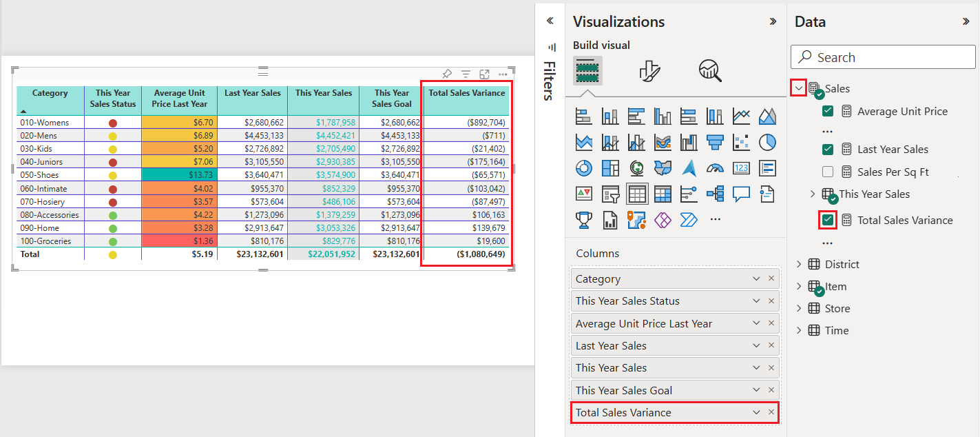The height and width of the screenshot is (437, 980).
Task: Select the Matrix visual icon
Action: pyautogui.click(x=663, y=194)
